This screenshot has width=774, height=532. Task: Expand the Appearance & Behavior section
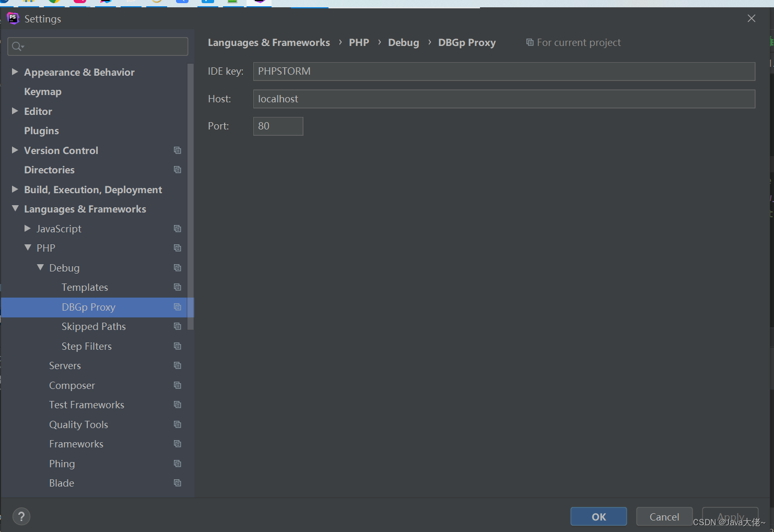(x=15, y=72)
